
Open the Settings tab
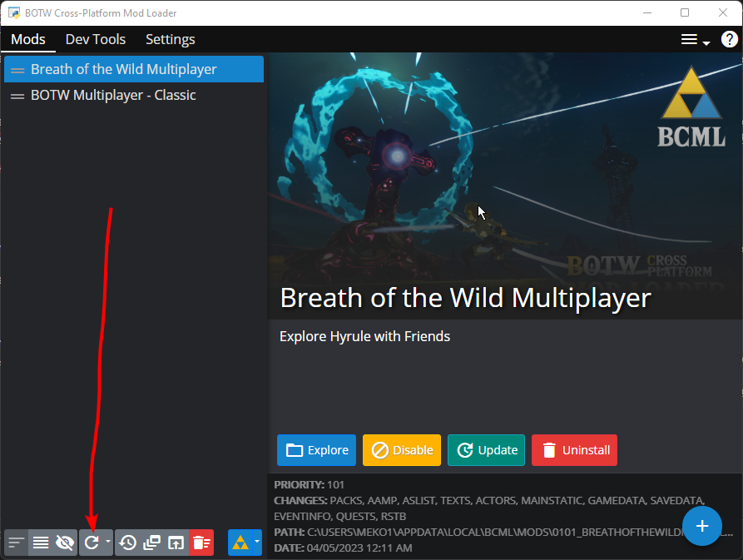(x=170, y=39)
